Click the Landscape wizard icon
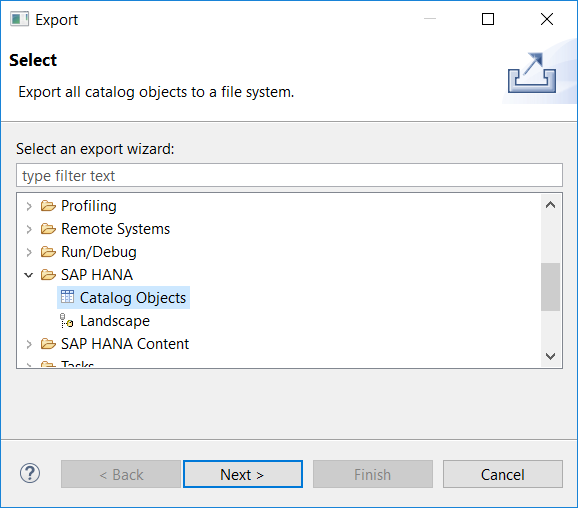Image resolution: width=578 pixels, height=508 pixels. coord(67,321)
